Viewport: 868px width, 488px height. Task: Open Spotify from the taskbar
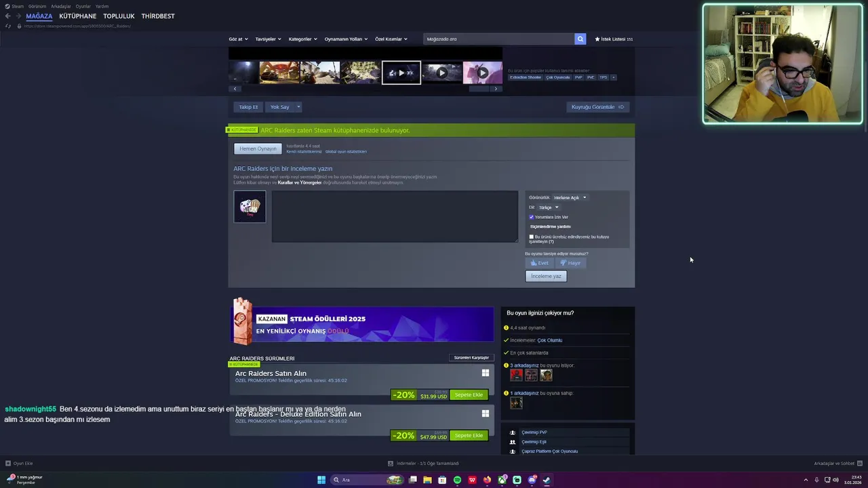coord(457,480)
